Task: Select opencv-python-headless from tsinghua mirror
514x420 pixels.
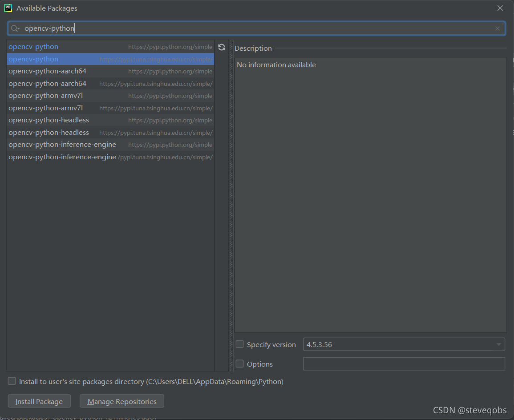Action: click(110, 132)
